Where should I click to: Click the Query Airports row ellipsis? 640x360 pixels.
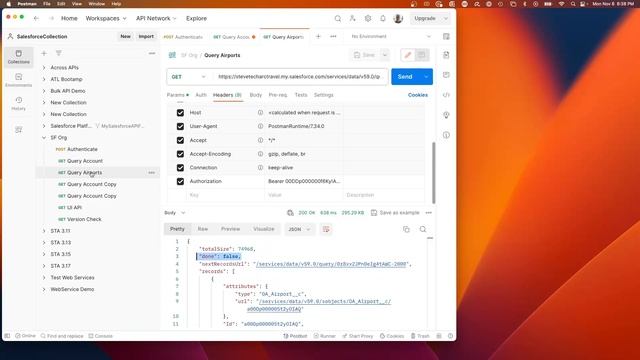(151, 173)
